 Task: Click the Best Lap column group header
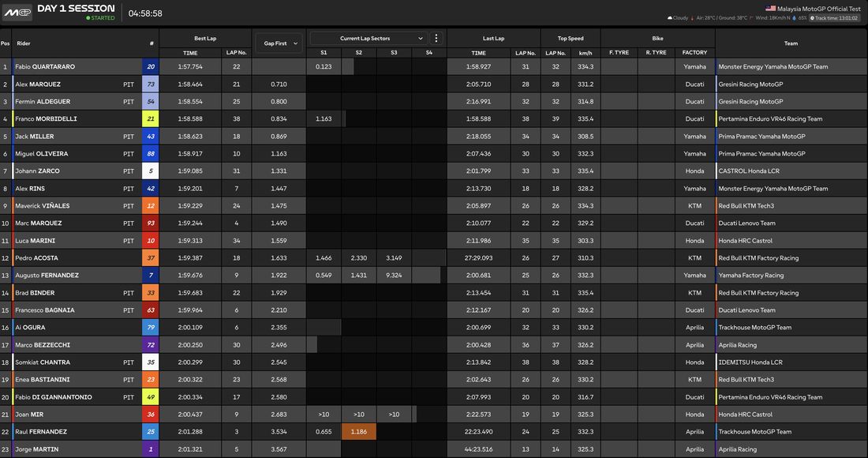205,38
